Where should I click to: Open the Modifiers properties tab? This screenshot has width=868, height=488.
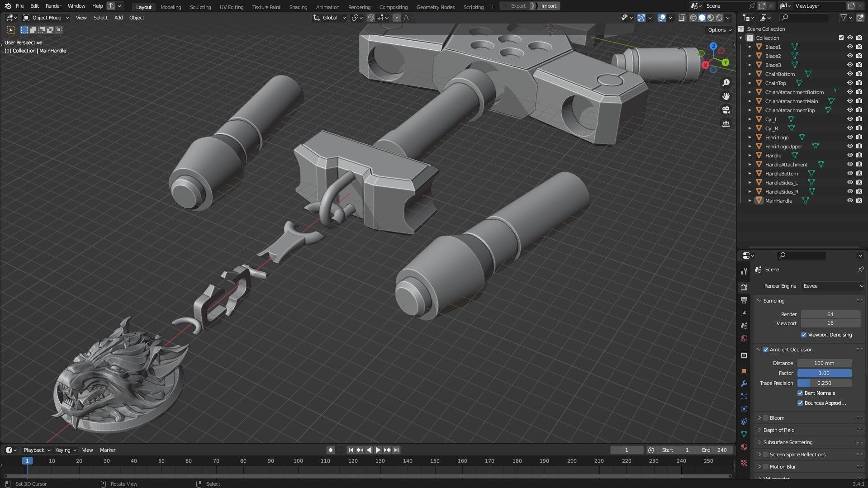point(744,384)
